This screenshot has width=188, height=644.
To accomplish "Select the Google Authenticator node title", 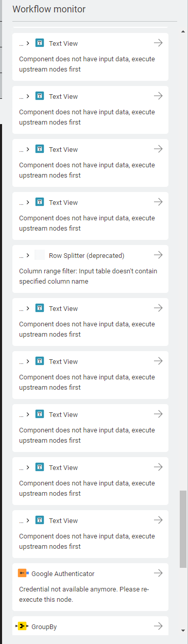I will coord(63,573).
